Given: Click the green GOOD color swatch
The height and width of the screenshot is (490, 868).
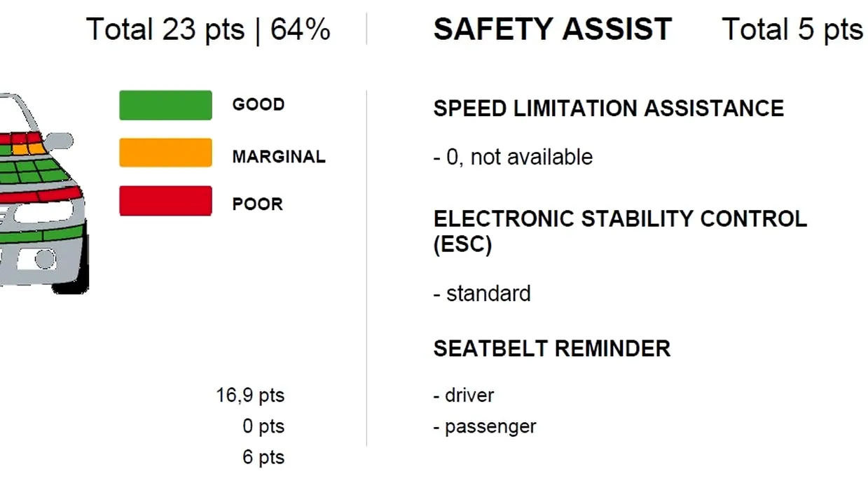Looking at the screenshot, I should coord(165,105).
